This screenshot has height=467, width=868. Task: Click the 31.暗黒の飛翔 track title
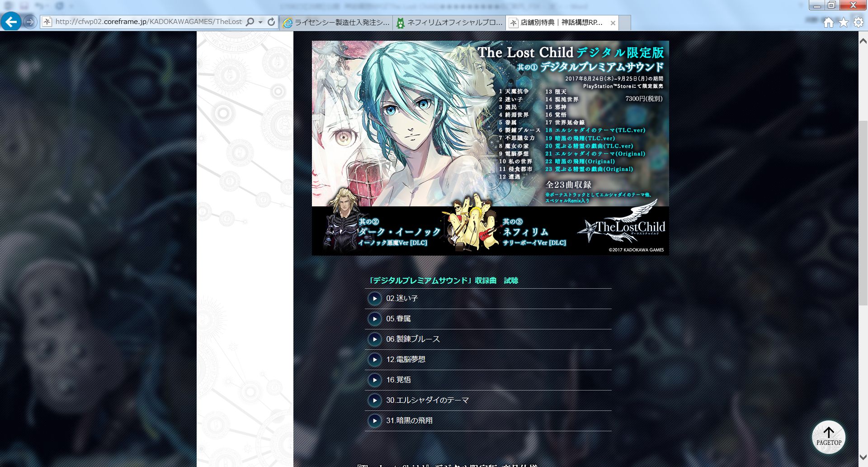pos(409,421)
